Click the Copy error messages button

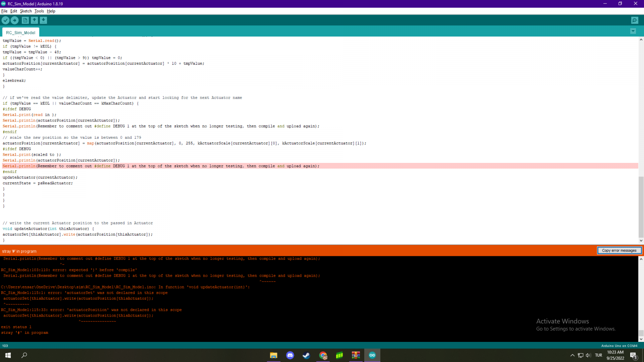point(619,251)
